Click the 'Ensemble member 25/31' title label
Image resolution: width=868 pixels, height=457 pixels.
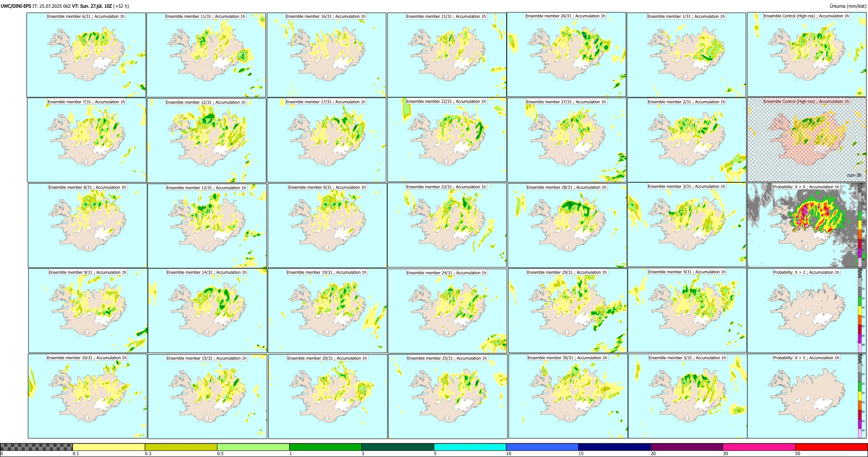[x=447, y=358]
